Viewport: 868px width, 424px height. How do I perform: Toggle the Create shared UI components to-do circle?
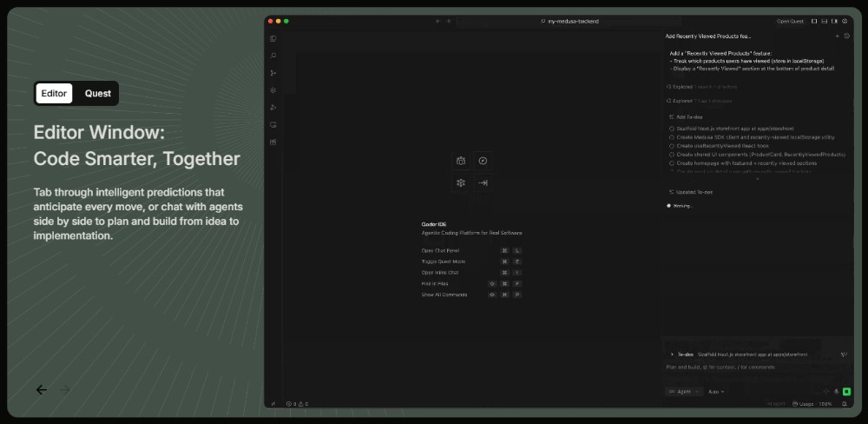672,155
